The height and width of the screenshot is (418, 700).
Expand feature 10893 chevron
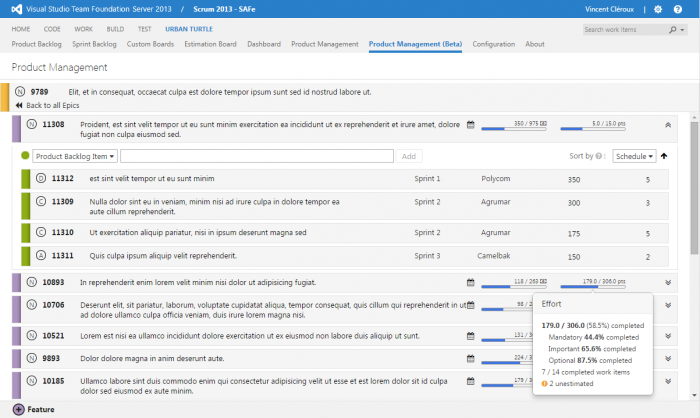668,282
